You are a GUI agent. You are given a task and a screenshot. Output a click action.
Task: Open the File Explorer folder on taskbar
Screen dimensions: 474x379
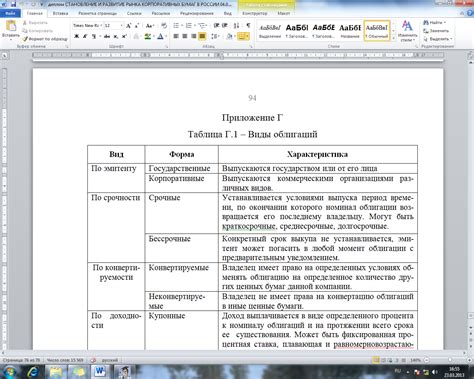(x=56, y=372)
